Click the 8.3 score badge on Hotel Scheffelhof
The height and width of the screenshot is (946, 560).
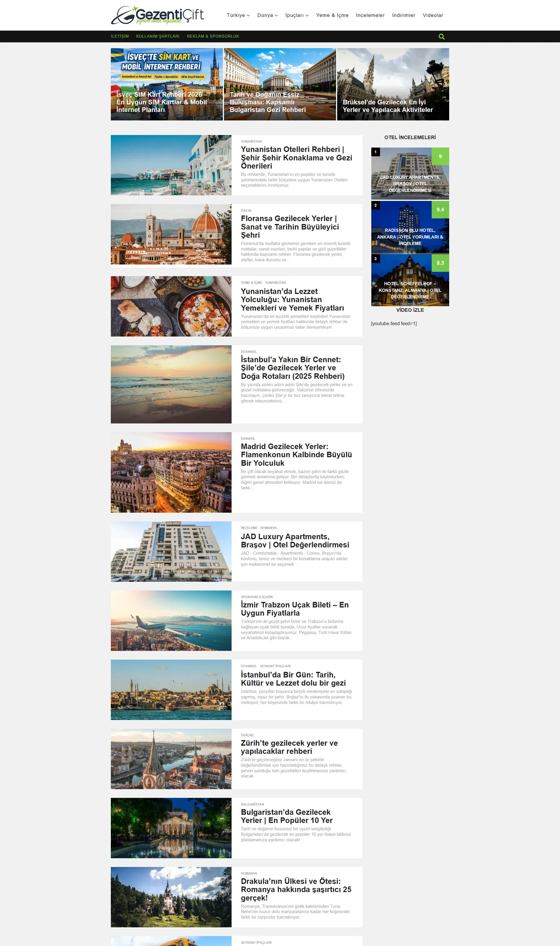pos(440,263)
